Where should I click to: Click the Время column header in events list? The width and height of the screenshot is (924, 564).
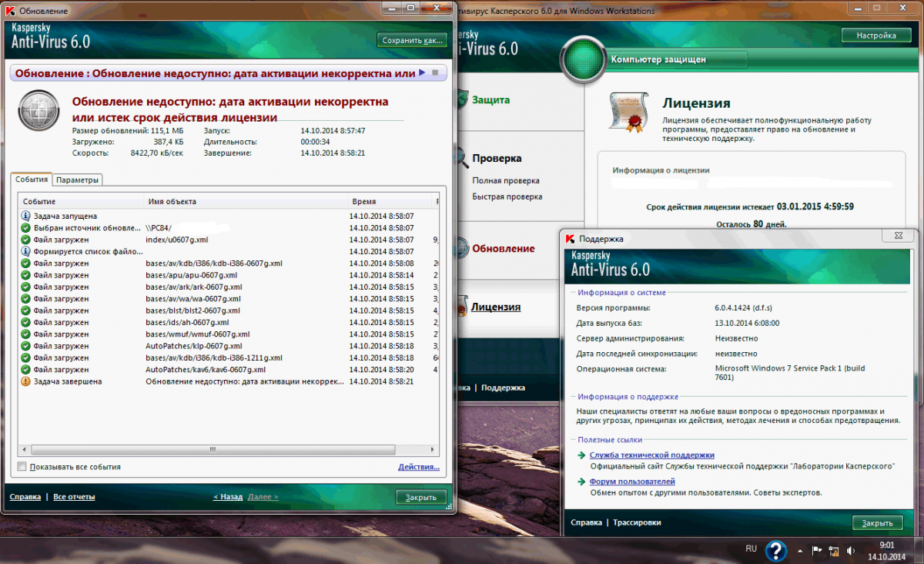(364, 201)
